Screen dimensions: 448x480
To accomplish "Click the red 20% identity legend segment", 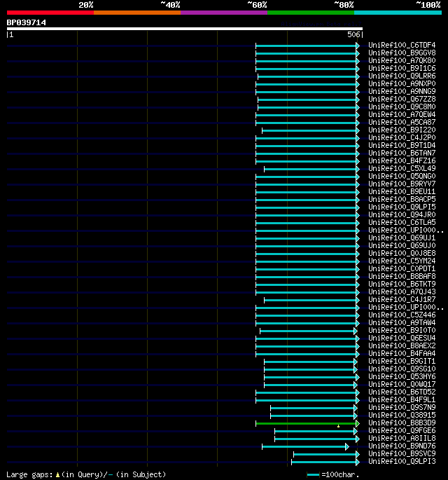I will click(50, 13).
